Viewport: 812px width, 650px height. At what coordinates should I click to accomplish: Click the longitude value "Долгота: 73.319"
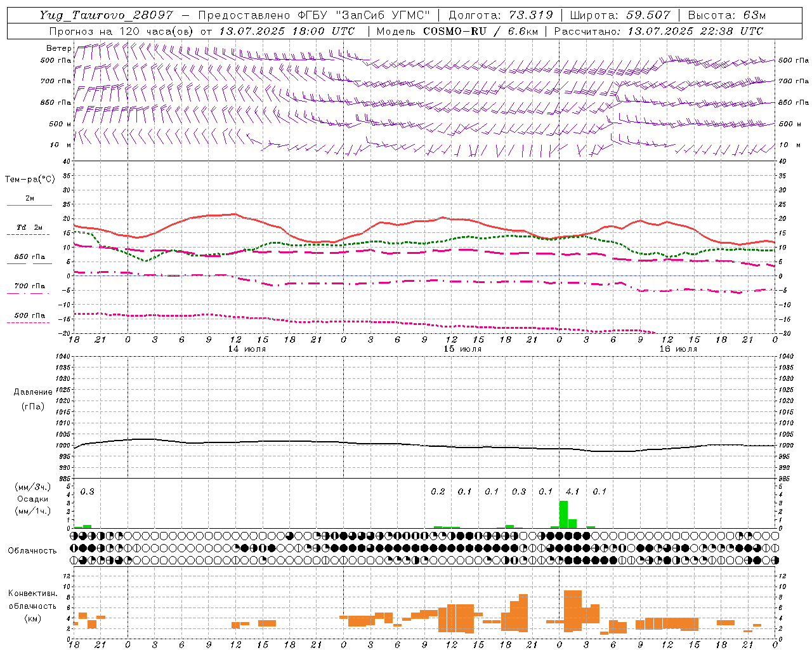pos(501,15)
